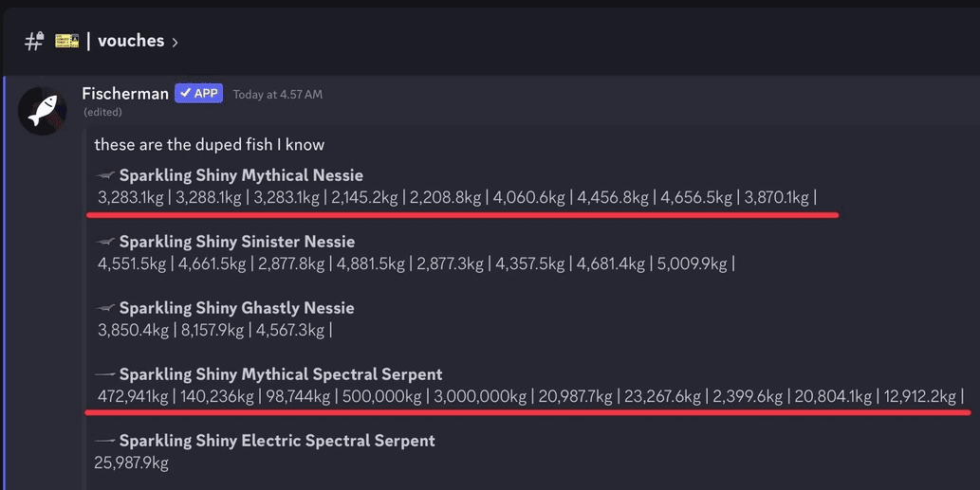Click the Electric Spectral Serpent icon

click(x=105, y=441)
